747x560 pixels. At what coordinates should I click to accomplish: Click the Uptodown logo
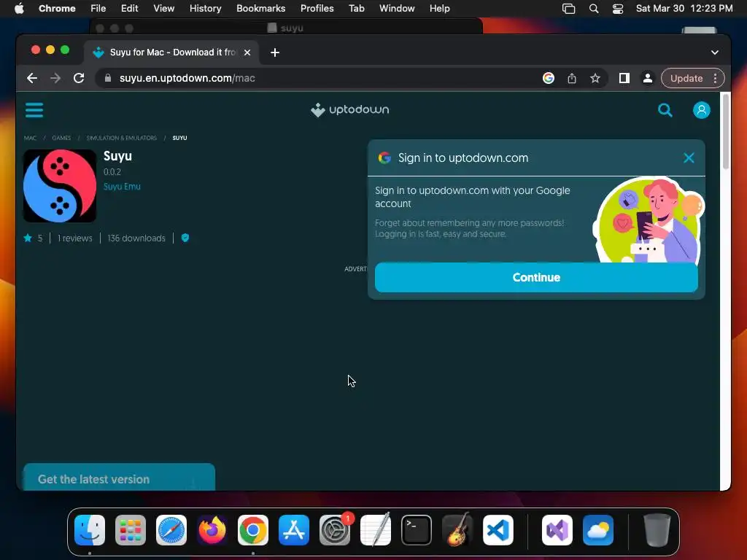click(349, 110)
